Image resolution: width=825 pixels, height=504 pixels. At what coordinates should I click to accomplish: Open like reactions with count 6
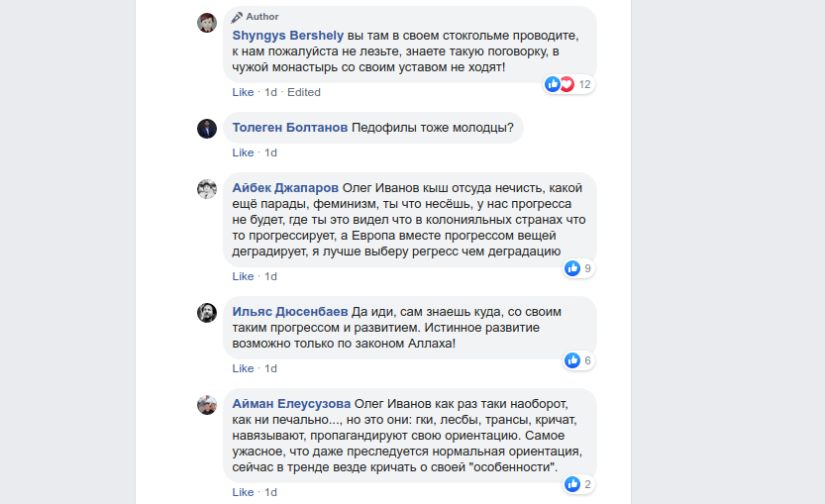578,360
